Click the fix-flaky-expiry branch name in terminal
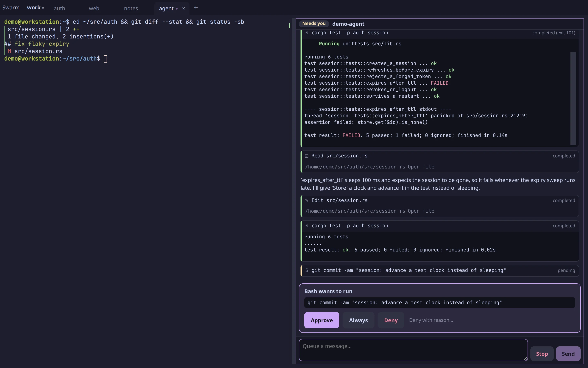This screenshot has width=588, height=368. 42,44
